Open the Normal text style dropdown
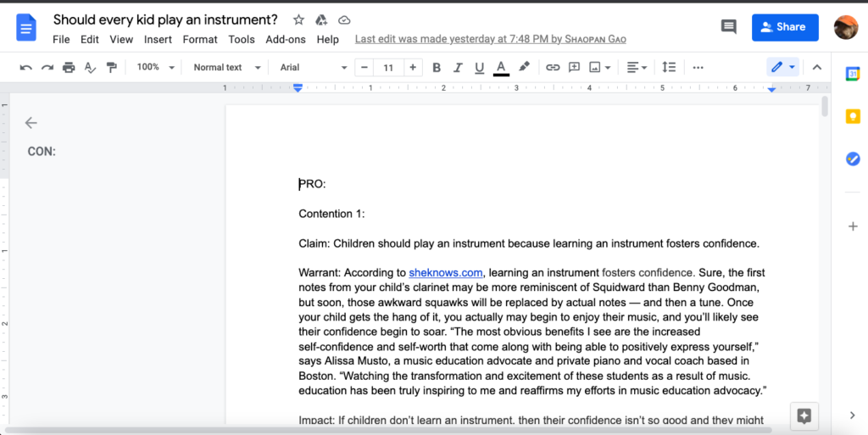This screenshot has width=868, height=435. point(227,68)
